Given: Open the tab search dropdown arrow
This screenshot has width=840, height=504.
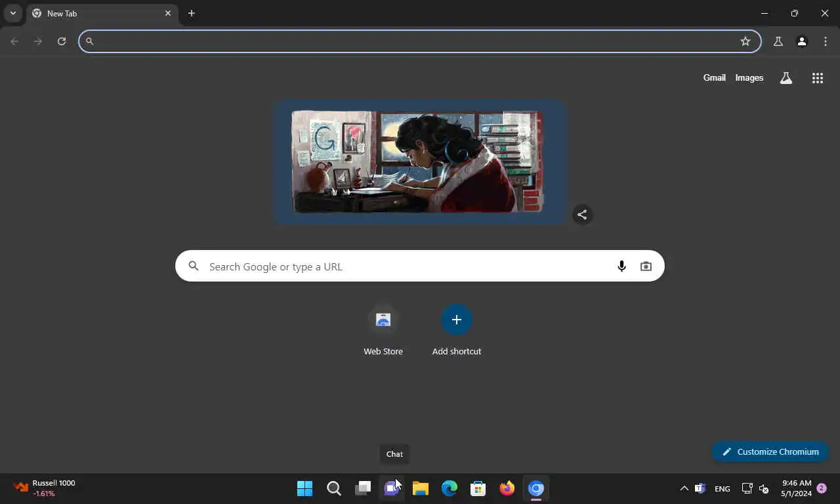Looking at the screenshot, I should pos(12,13).
